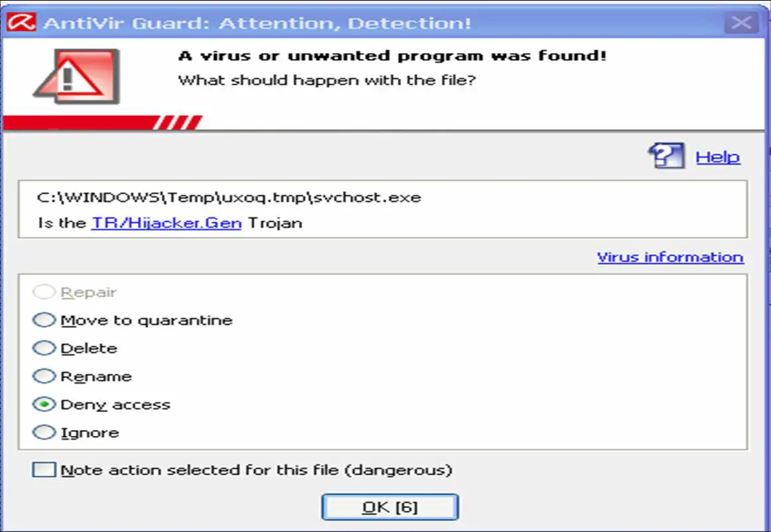Click the red warning triangle icon

(x=77, y=76)
